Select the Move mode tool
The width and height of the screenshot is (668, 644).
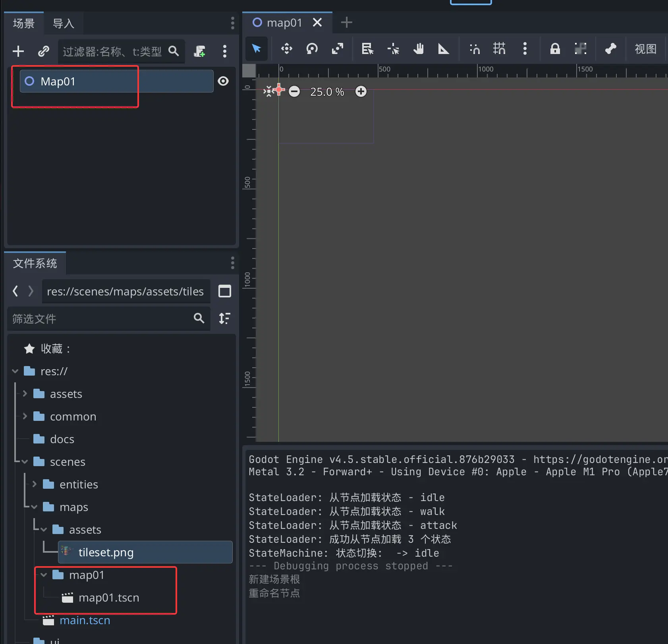(x=286, y=49)
